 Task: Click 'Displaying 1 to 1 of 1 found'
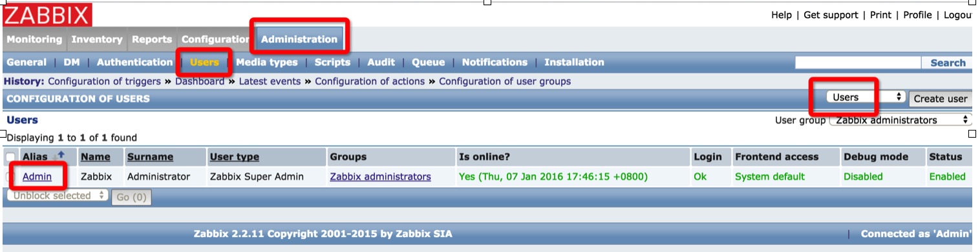point(72,138)
